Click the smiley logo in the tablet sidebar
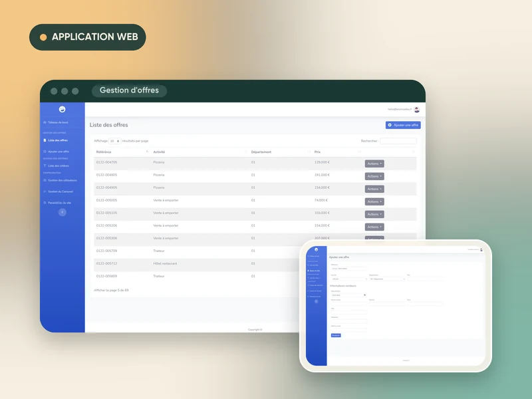532x399 pixels. [317, 250]
